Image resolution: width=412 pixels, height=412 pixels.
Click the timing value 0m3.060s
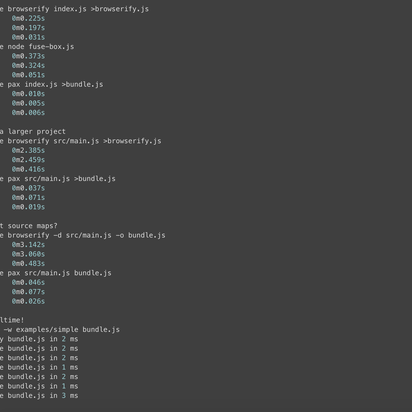[28, 254]
